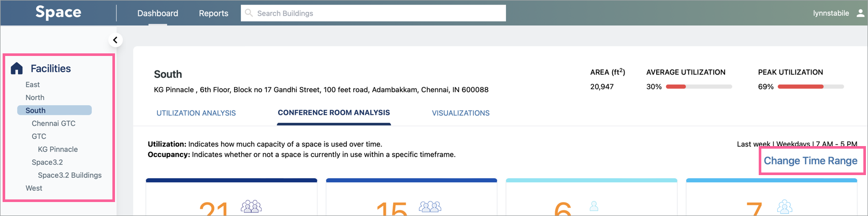Select the GTC tree item
This screenshot has width=868, height=216.
pyautogui.click(x=39, y=136)
